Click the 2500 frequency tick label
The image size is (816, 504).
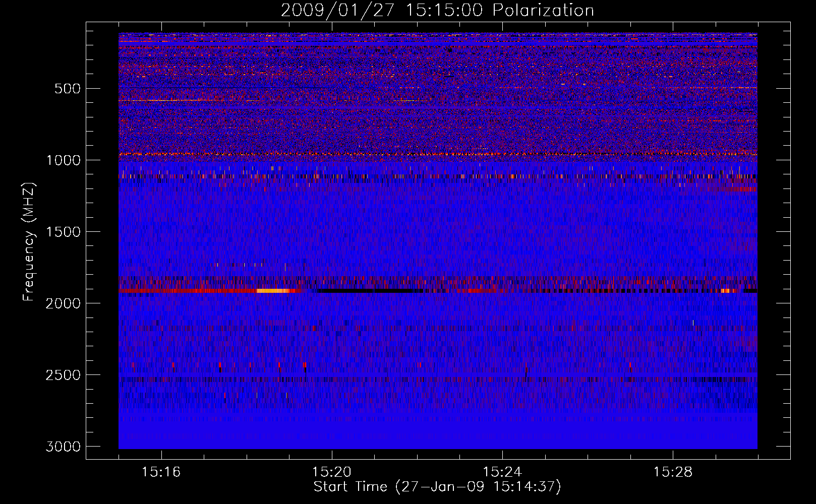pos(64,375)
